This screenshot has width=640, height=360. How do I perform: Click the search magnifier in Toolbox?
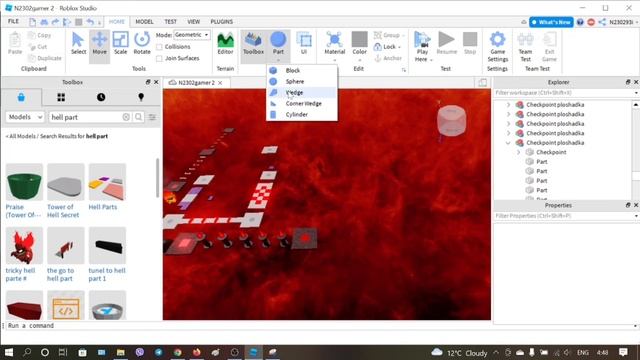pyautogui.click(x=139, y=117)
